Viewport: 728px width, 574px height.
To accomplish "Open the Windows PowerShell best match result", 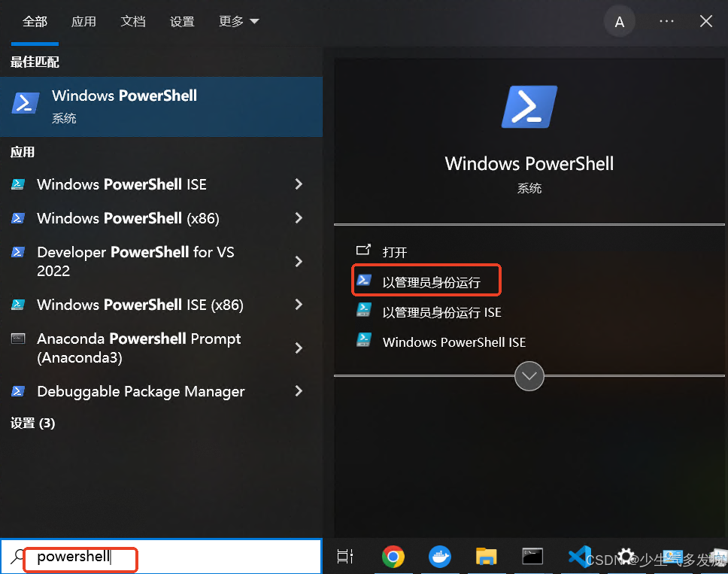I will (x=161, y=106).
